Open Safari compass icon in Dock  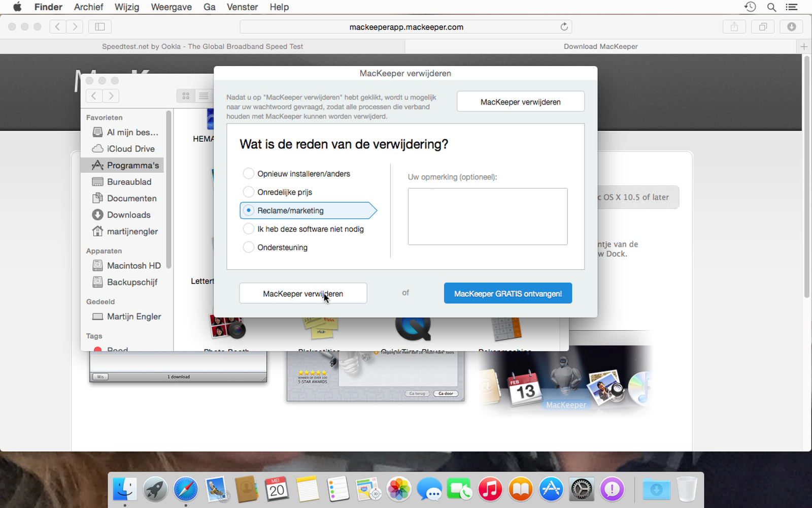click(x=186, y=489)
